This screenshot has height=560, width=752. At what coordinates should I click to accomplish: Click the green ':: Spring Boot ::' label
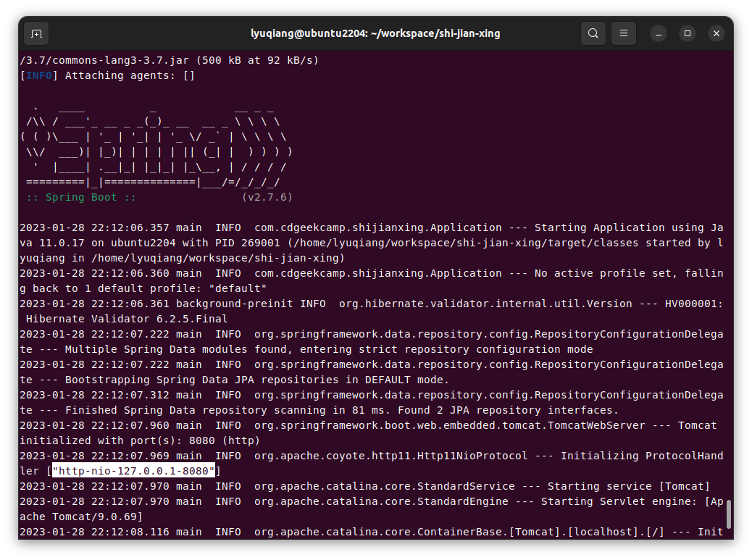pyautogui.click(x=81, y=197)
